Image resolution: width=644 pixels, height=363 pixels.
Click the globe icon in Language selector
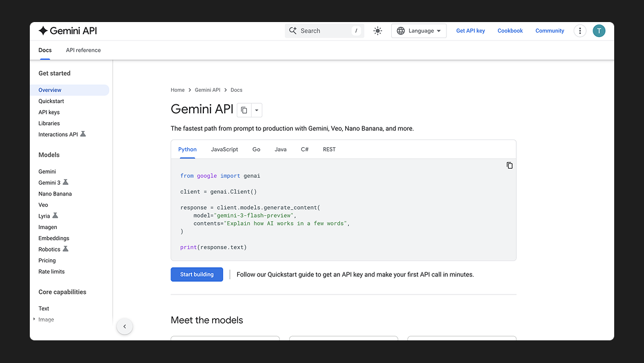401,31
